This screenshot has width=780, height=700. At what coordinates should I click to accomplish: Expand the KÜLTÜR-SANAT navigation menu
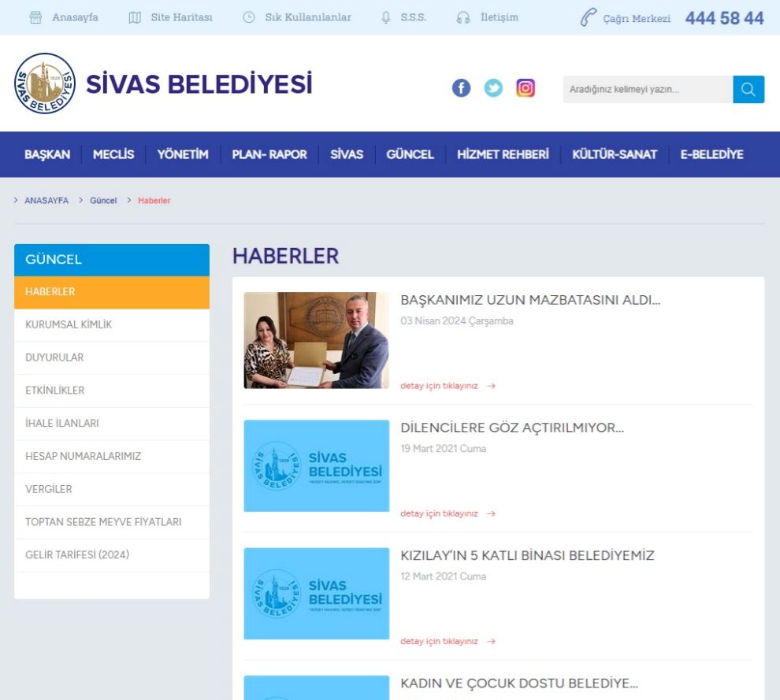pyautogui.click(x=615, y=154)
